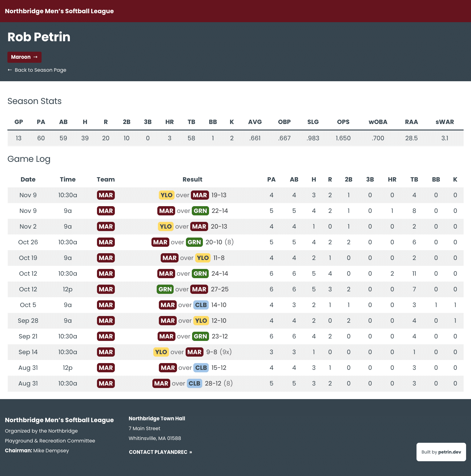Sort the game log by the Date column
Viewport: 471px width, 476px height.
click(28, 179)
